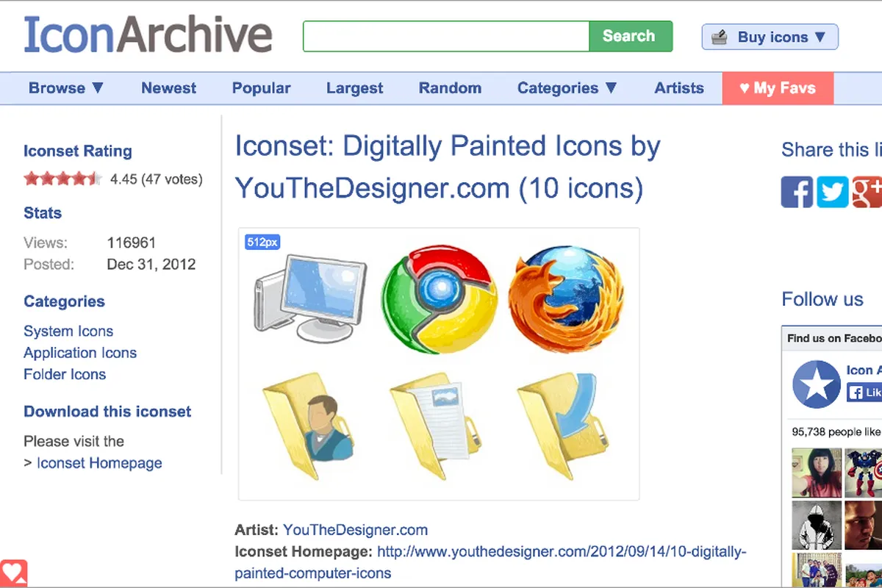Open My Favs tab
The height and width of the screenshot is (588, 882).
click(x=778, y=88)
